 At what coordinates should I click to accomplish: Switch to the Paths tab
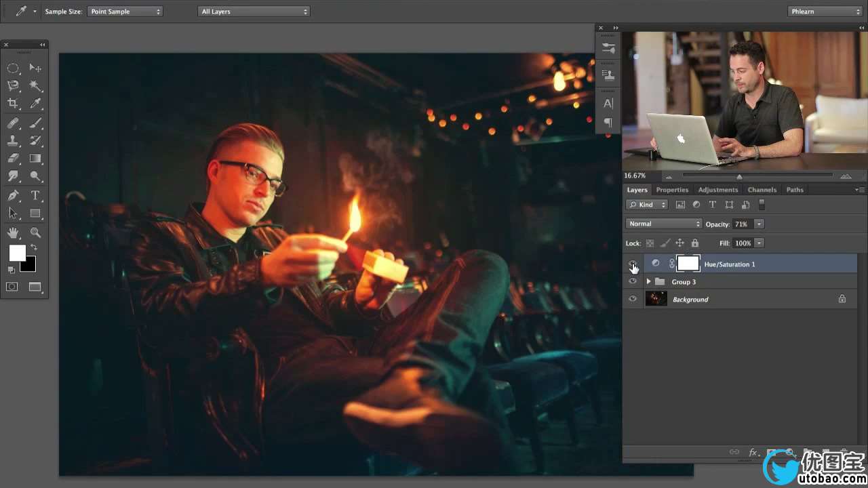pyautogui.click(x=795, y=190)
